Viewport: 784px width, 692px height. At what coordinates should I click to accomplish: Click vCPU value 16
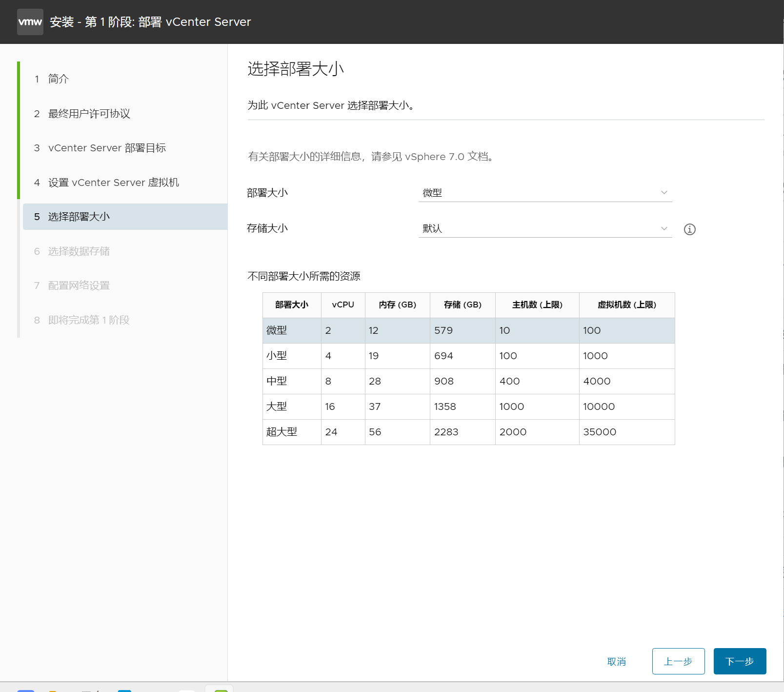click(x=330, y=407)
